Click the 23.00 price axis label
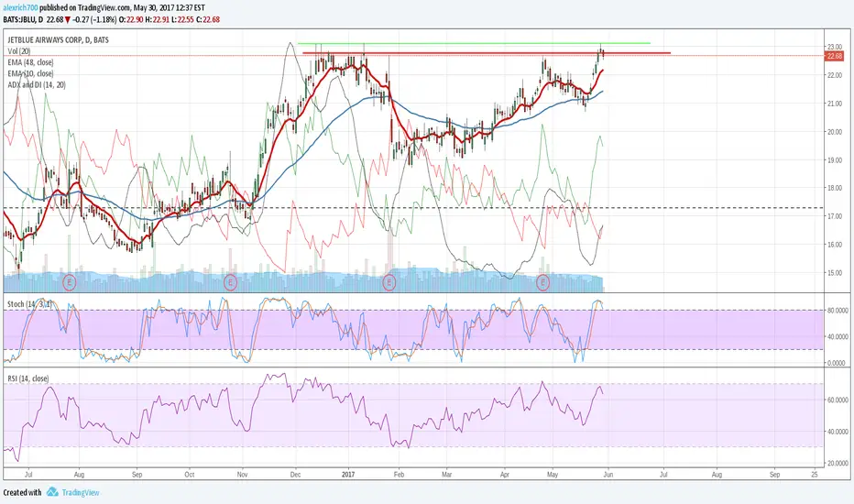Image resolution: width=854 pixels, height=504 pixels. pos(835,47)
